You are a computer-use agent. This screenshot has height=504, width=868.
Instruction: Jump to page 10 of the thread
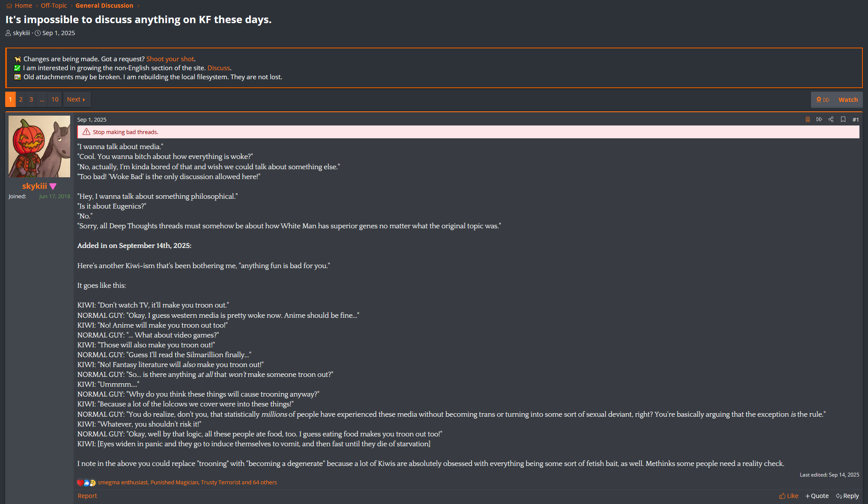tap(55, 99)
